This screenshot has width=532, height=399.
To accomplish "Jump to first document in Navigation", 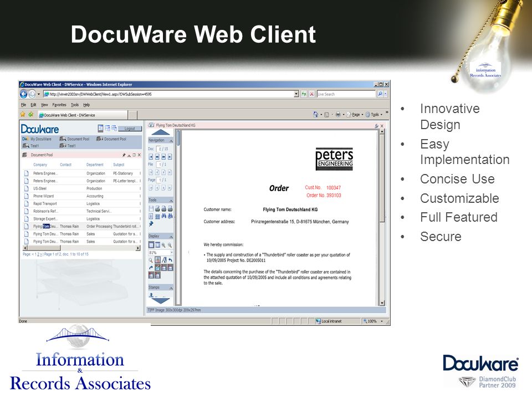I will 151,157.
